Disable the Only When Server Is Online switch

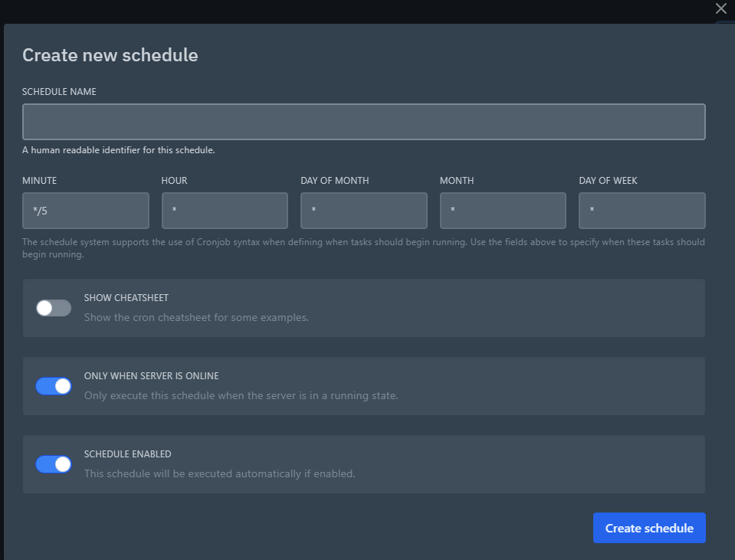[54, 386]
